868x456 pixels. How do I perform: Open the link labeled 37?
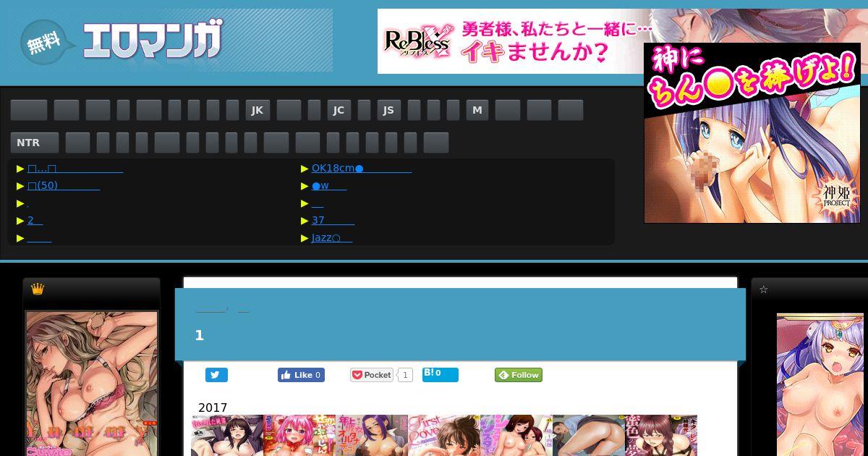333,220
